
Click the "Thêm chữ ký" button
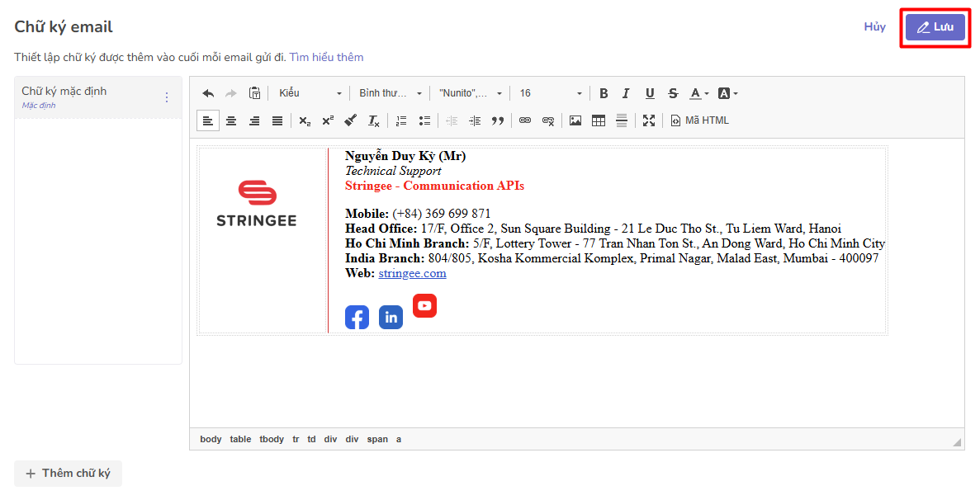tap(68, 474)
